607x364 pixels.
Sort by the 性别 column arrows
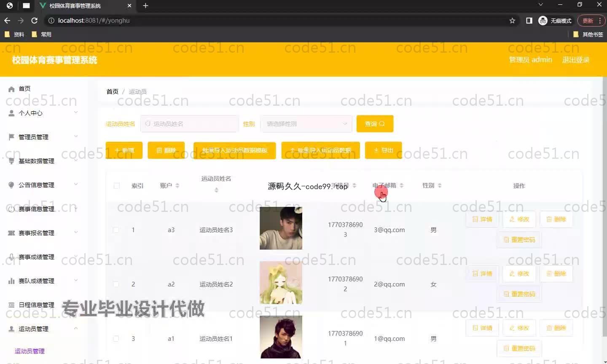pyautogui.click(x=440, y=186)
